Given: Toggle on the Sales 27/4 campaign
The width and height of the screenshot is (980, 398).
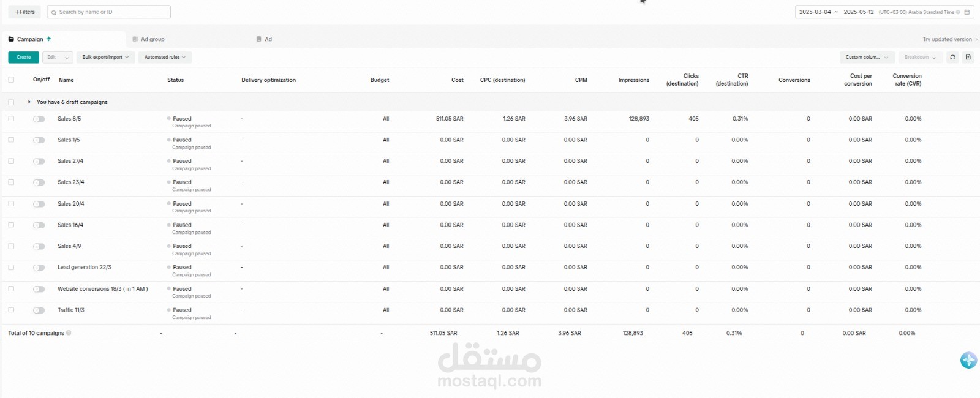Looking at the screenshot, I should (x=39, y=162).
